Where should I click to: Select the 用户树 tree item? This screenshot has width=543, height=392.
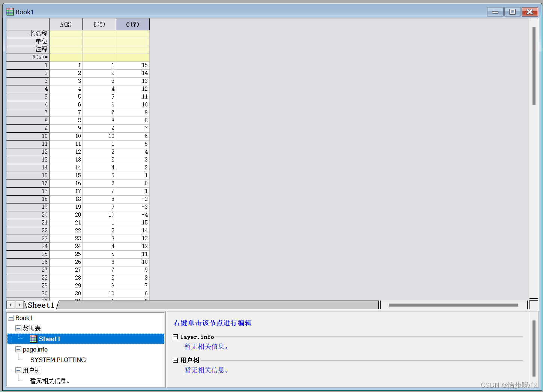[31, 370]
